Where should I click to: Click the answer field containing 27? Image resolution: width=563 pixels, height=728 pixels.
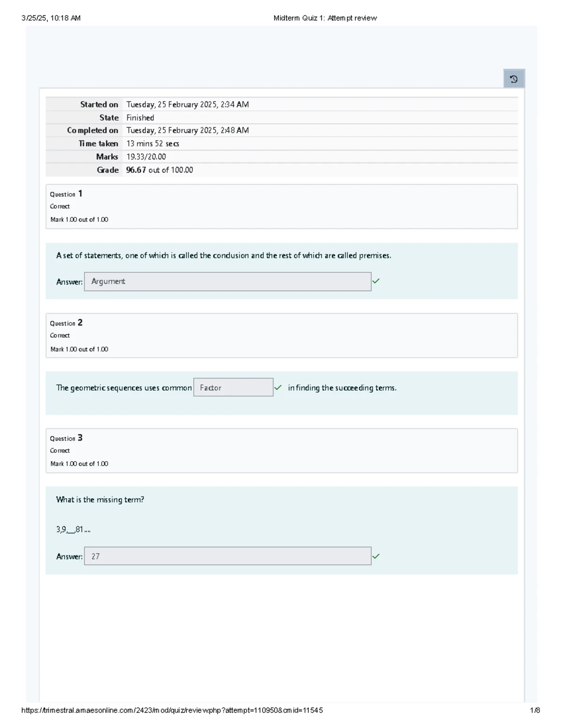pyautogui.click(x=228, y=556)
